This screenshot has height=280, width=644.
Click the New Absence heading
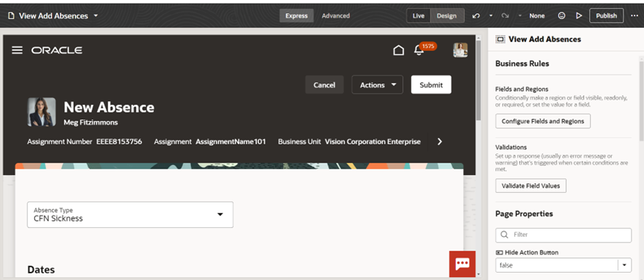coord(109,107)
